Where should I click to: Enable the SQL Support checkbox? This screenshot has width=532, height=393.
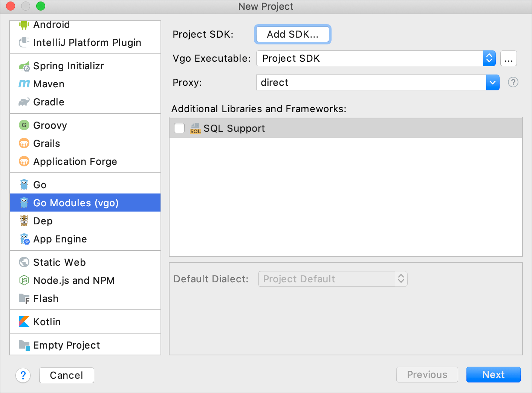pos(179,128)
